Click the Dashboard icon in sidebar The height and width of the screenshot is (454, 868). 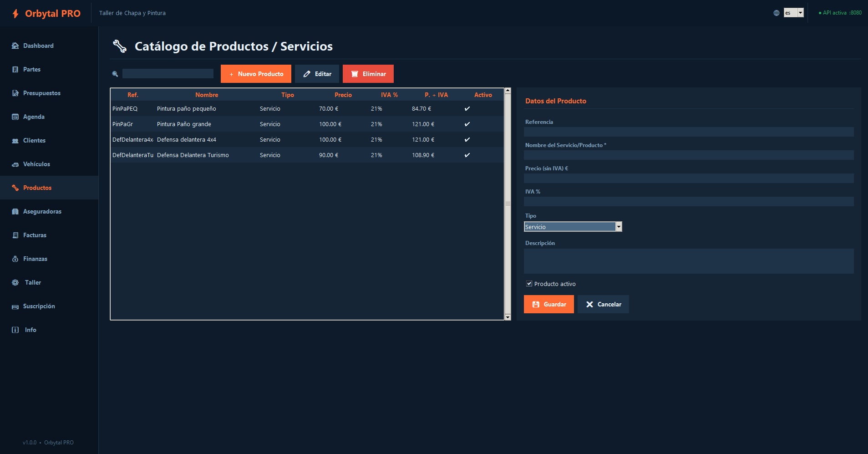tap(15, 46)
